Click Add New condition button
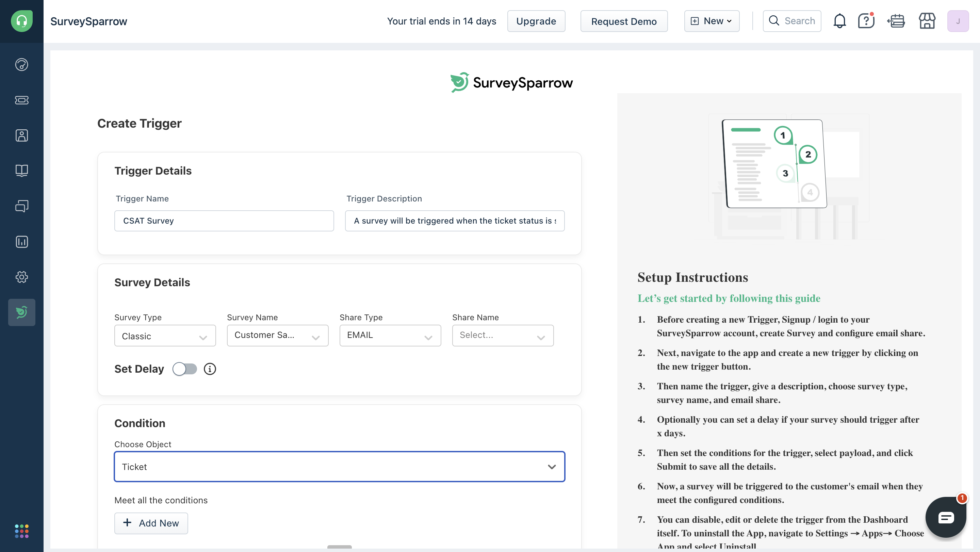 pyautogui.click(x=151, y=523)
